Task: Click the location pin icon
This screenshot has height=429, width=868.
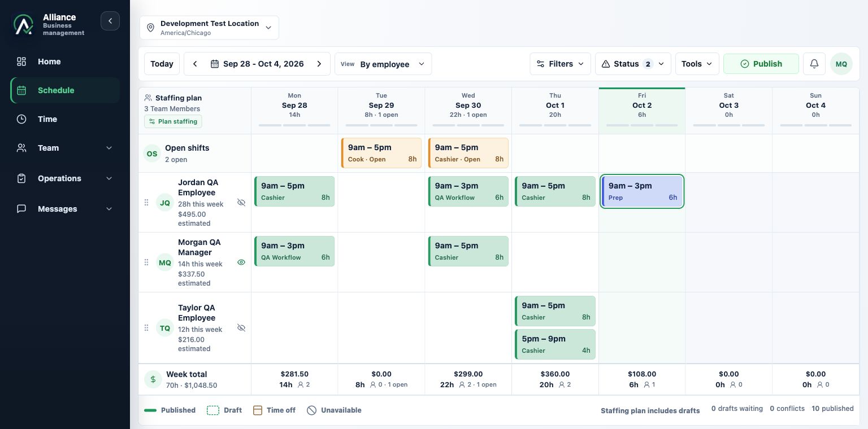Action: pyautogui.click(x=150, y=28)
